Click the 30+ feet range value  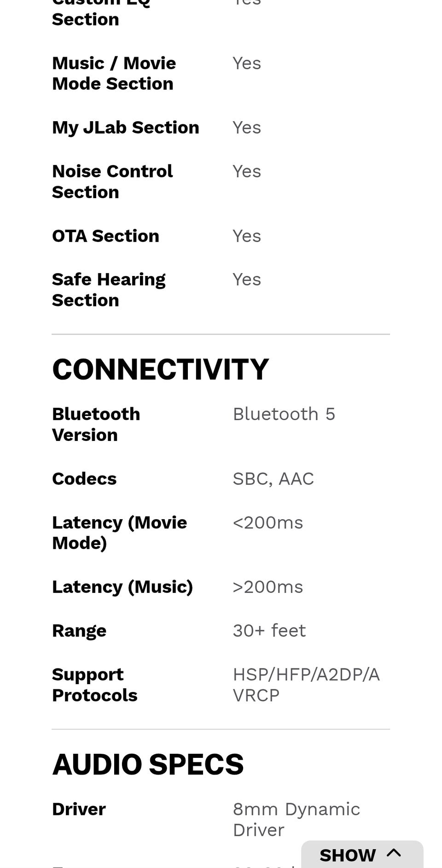coord(269,631)
